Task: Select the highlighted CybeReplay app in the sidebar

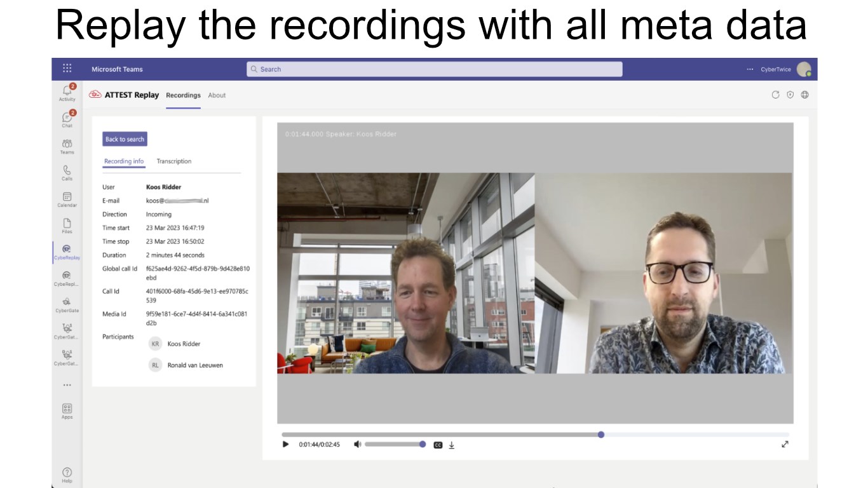Action: [67, 252]
